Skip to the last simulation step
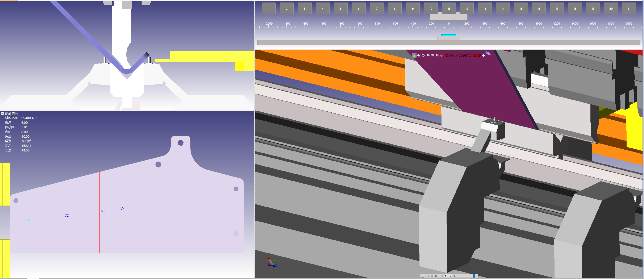 click(437, 276)
